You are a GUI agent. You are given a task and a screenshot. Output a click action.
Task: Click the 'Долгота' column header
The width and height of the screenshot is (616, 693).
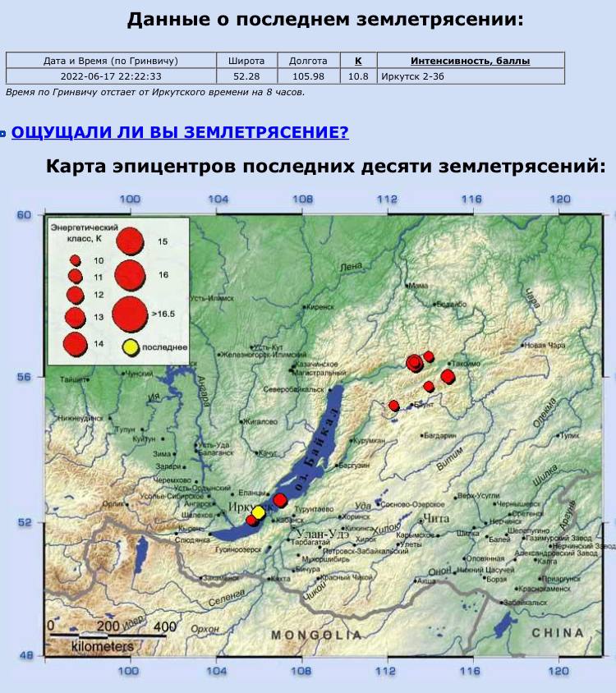click(308, 61)
